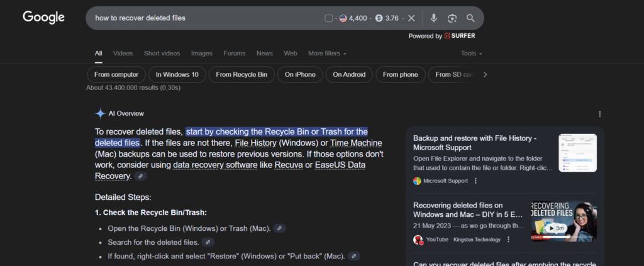Image resolution: width=644 pixels, height=266 pixels.
Task: Open 'Can you recover deleted files after emptying' result
Action: click(x=504, y=263)
